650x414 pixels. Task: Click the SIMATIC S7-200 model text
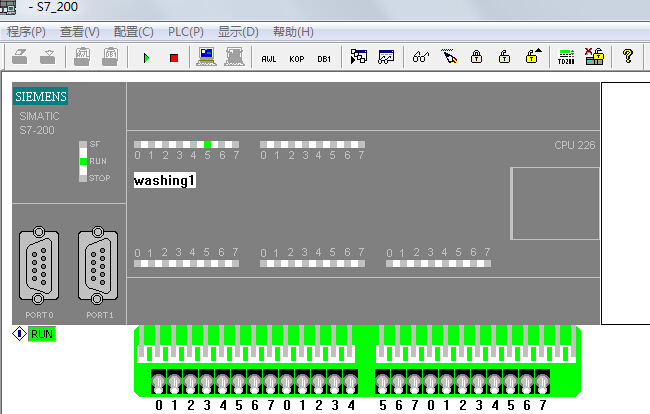(x=39, y=123)
